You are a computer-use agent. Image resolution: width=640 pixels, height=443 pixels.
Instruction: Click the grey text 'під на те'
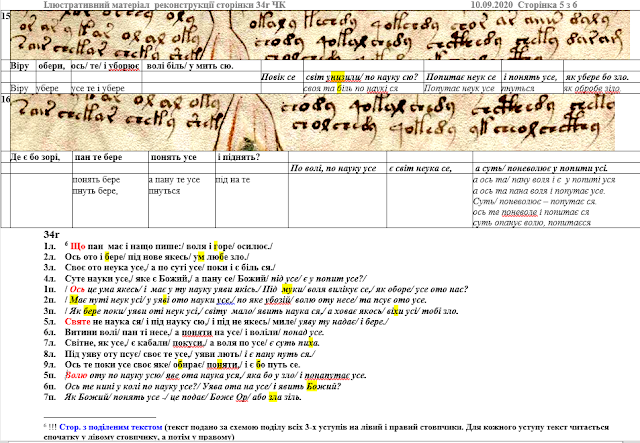(x=233, y=180)
